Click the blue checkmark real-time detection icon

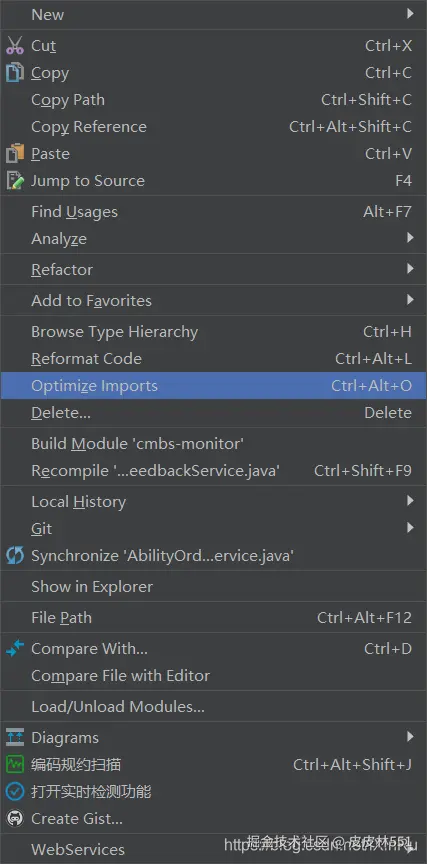[x=15, y=792]
